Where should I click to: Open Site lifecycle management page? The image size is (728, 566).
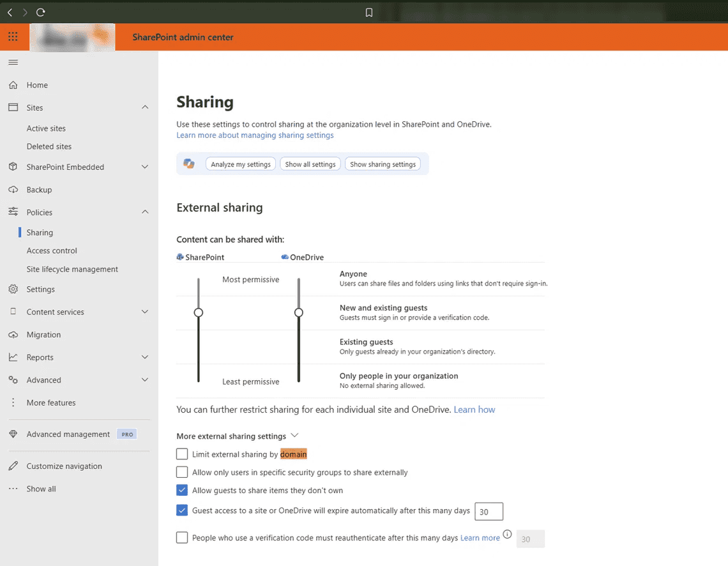(72, 269)
